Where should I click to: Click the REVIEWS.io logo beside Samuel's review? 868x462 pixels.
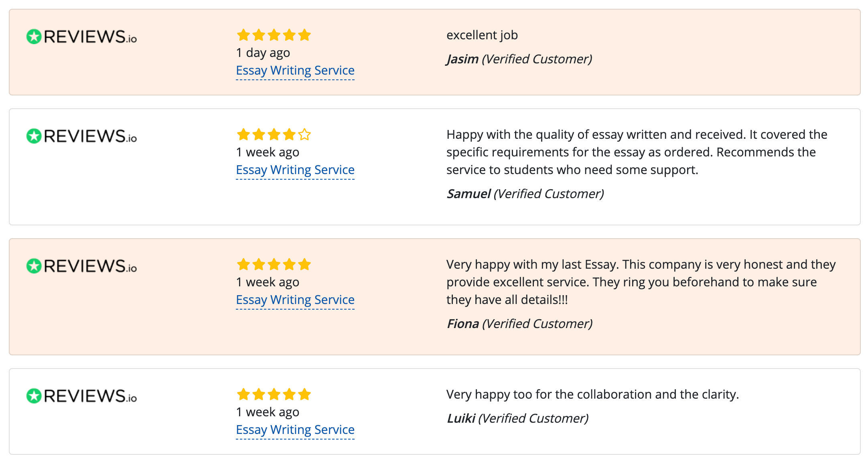point(81,136)
